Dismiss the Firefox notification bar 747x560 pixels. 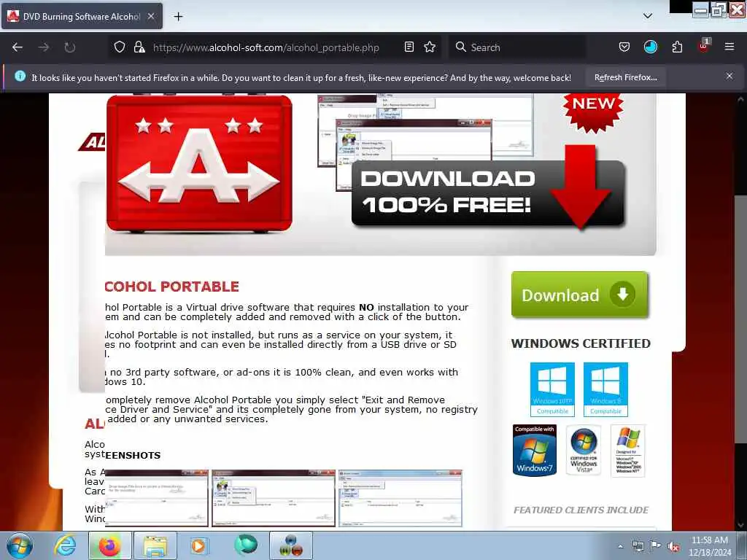(729, 76)
